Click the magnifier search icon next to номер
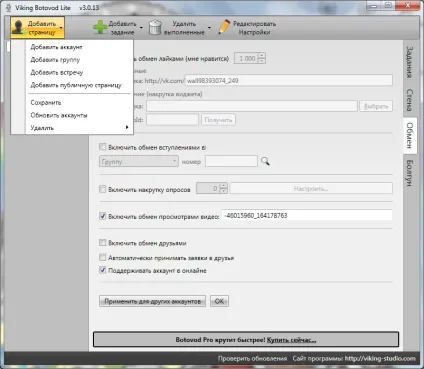The height and width of the screenshot is (369, 424). pos(265,161)
